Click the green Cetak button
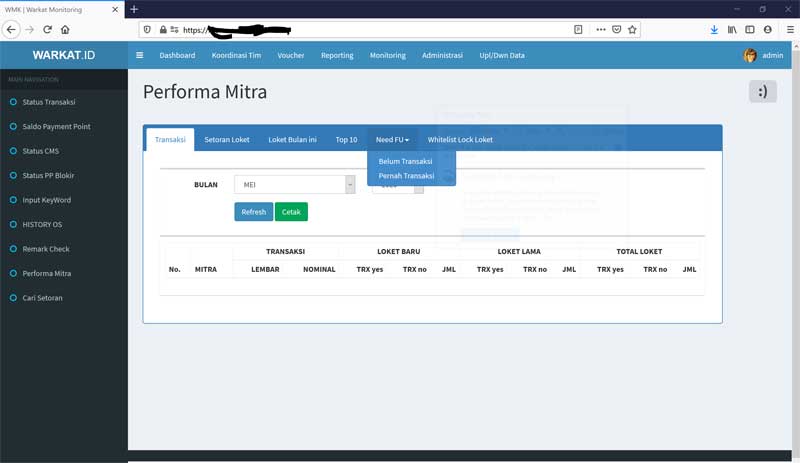Viewport: 800px width, 463px height. tap(291, 212)
